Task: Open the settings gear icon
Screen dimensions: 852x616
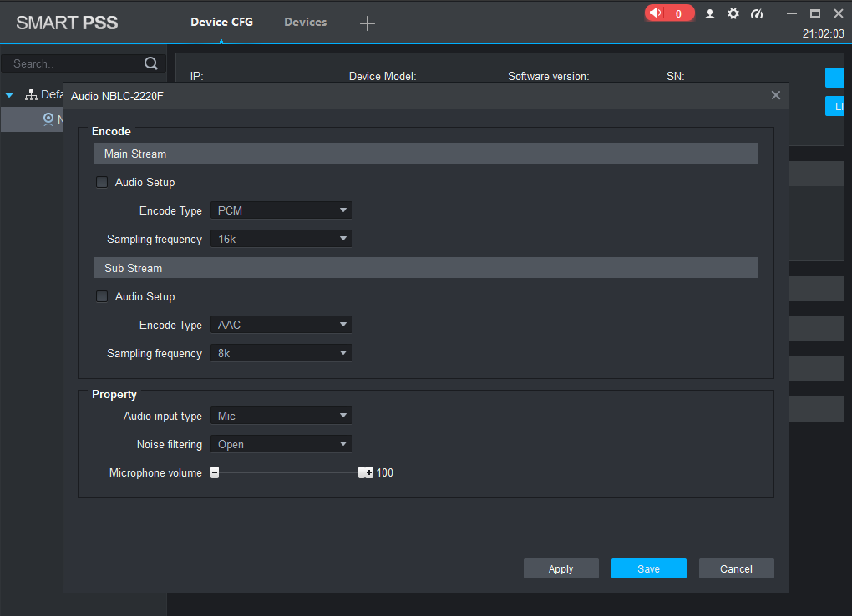Action: (733, 13)
